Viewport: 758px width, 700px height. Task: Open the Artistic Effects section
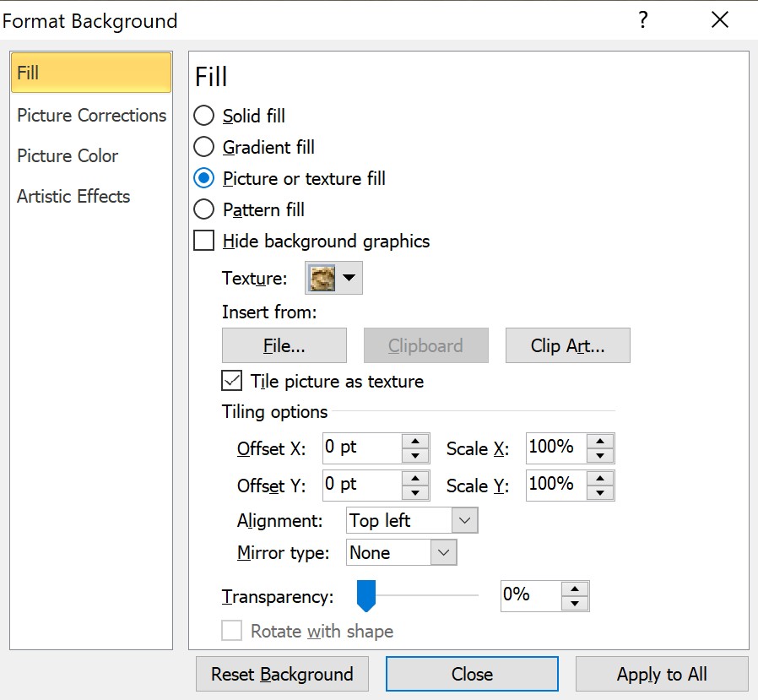pos(73,197)
